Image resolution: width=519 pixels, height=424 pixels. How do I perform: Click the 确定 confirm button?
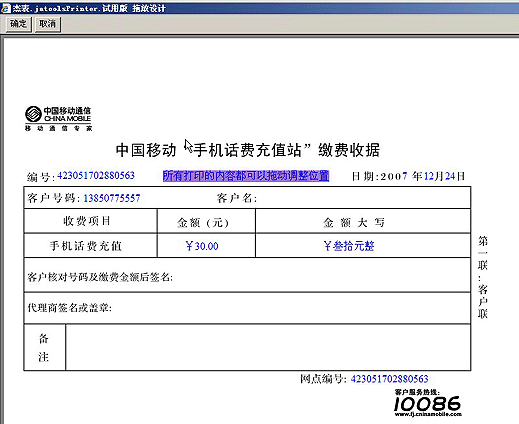(18, 24)
